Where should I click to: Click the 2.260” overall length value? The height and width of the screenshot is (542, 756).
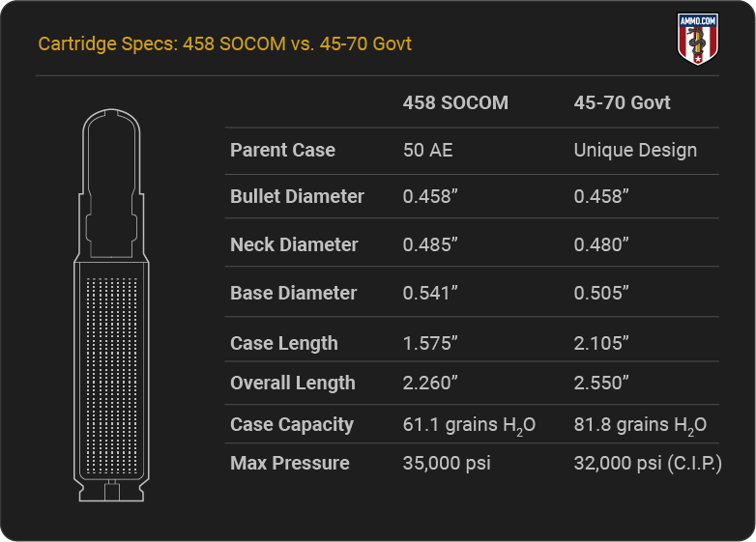tap(430, 383)
